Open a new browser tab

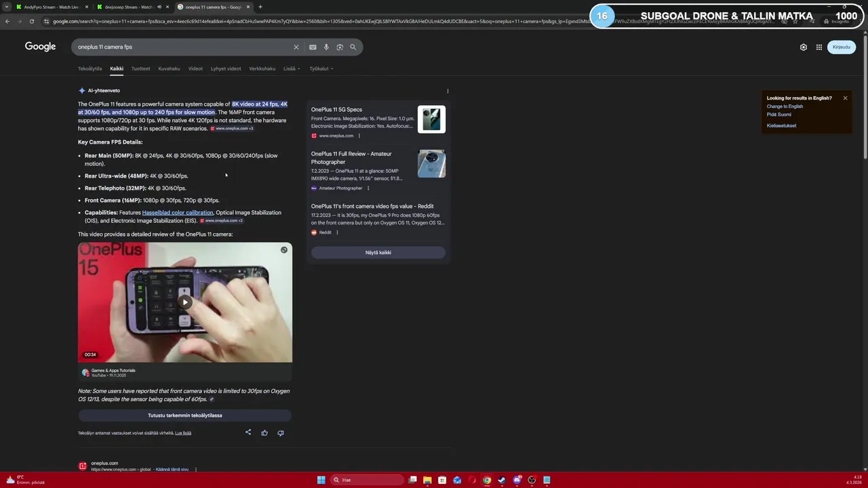[260, 7]
